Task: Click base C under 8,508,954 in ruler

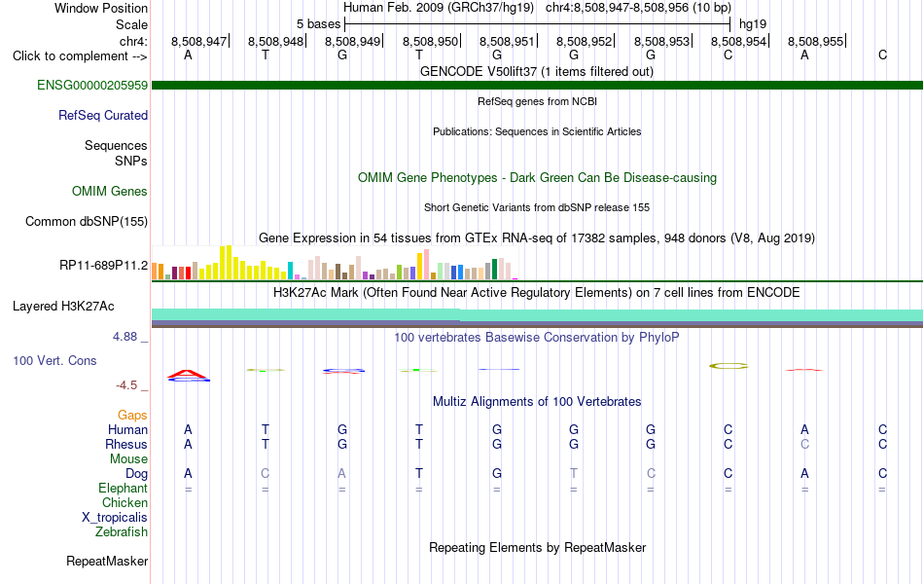Action: 729,55
